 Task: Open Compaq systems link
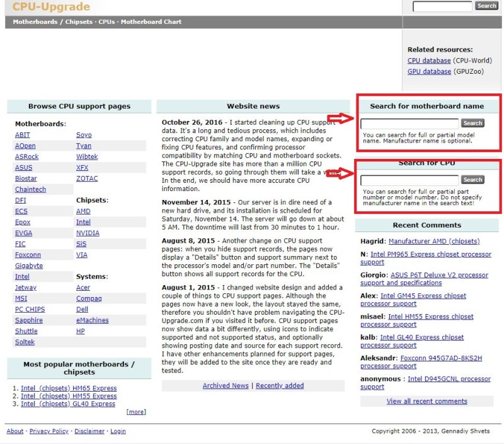[x=89, y=298]
